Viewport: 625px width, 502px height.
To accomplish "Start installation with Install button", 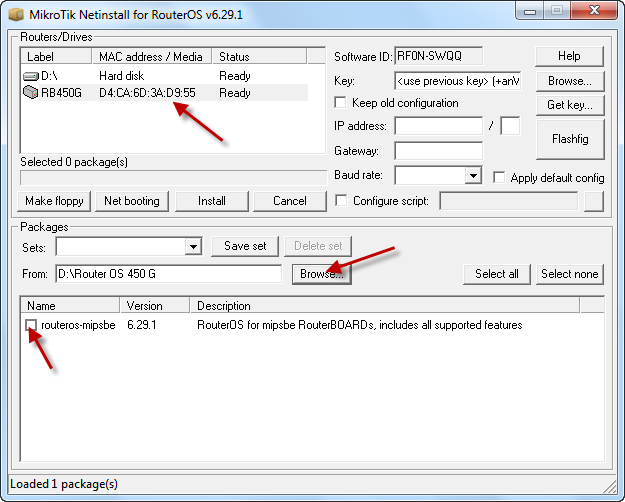I will [x=212, y=201].
